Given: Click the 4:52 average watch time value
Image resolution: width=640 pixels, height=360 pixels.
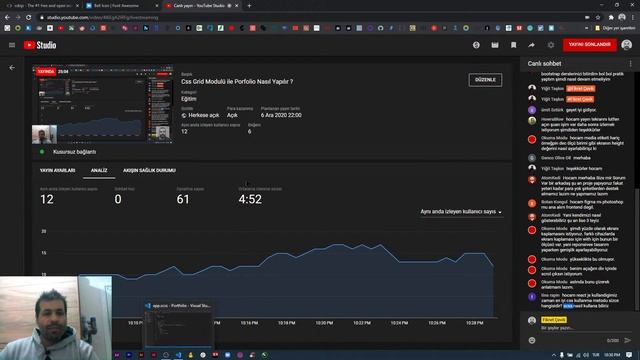Looking at the screenshot, I should pyautogui.click(x=250, y=199).
